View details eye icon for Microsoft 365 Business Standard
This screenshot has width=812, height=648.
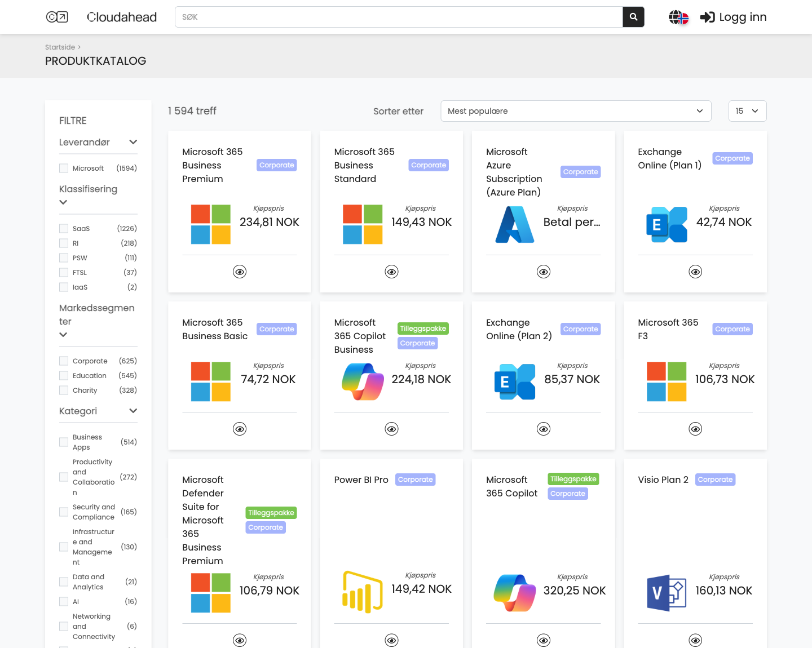pyautogui.click(x=391, y=272)
